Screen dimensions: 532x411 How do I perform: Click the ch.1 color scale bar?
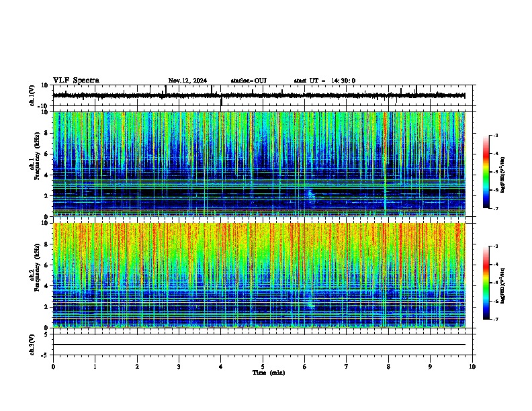click(x=486, y=172)
